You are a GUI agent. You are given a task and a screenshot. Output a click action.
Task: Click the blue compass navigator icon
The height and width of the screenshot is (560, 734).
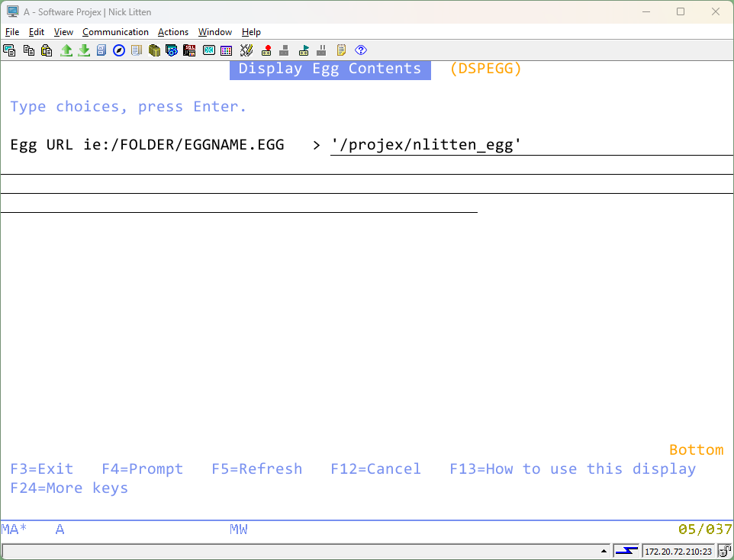[x=119, y=50]
